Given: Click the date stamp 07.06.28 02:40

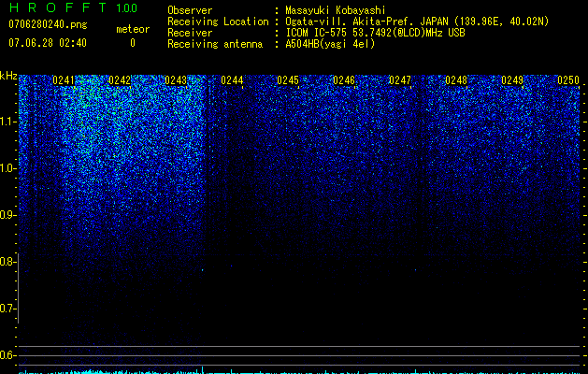Looking at the screenshot, I should (48, 43).
